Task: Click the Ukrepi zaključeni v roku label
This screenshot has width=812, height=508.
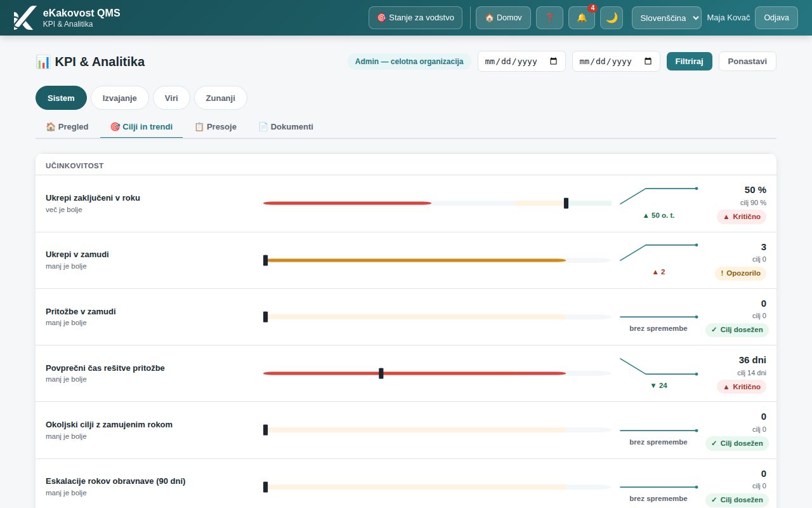Action: pyautogui.click(x=93, y=197)
